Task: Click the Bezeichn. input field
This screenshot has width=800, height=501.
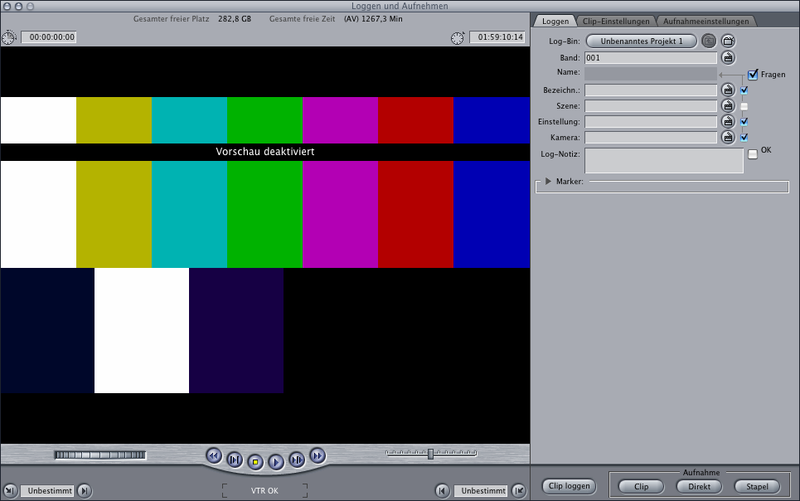Action: [651, 90]
